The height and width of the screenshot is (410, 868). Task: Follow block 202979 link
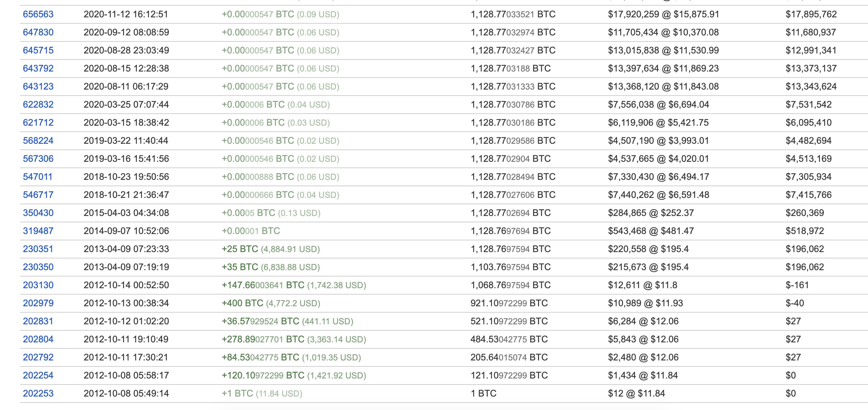[38, 303]
